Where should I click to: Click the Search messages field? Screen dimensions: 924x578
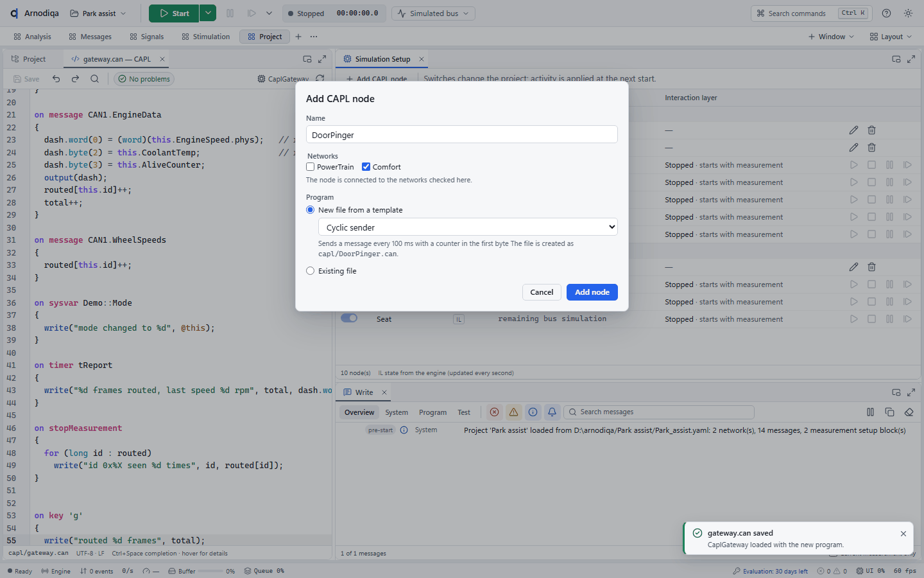tap(659, 412)
